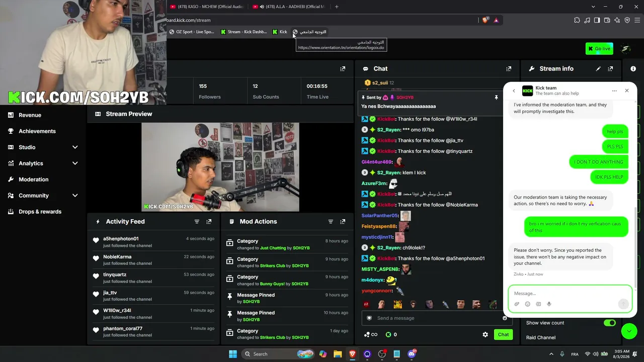Screen dimensions: 644x362
Task: Close the Kick team support widget
Action: point(627,91)
